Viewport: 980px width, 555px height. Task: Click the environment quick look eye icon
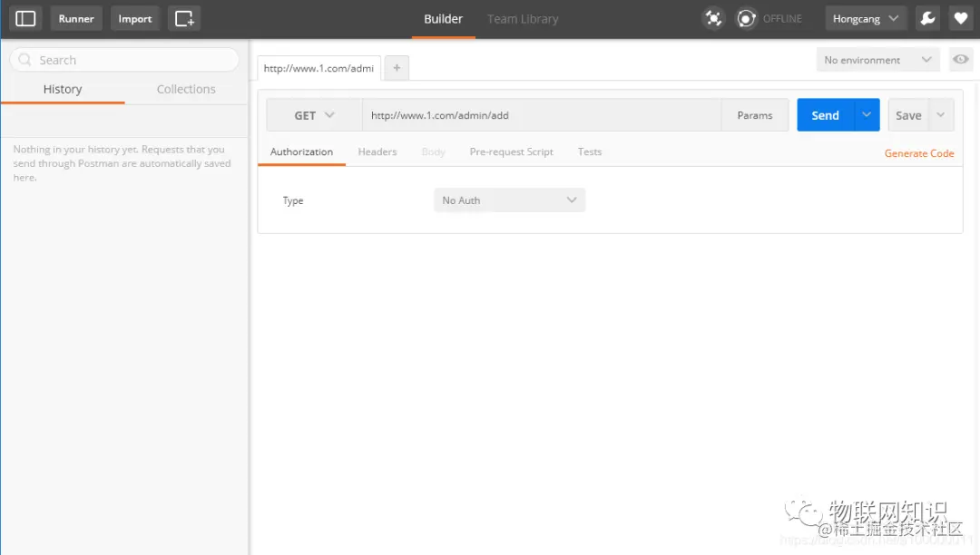coord(961,60)
